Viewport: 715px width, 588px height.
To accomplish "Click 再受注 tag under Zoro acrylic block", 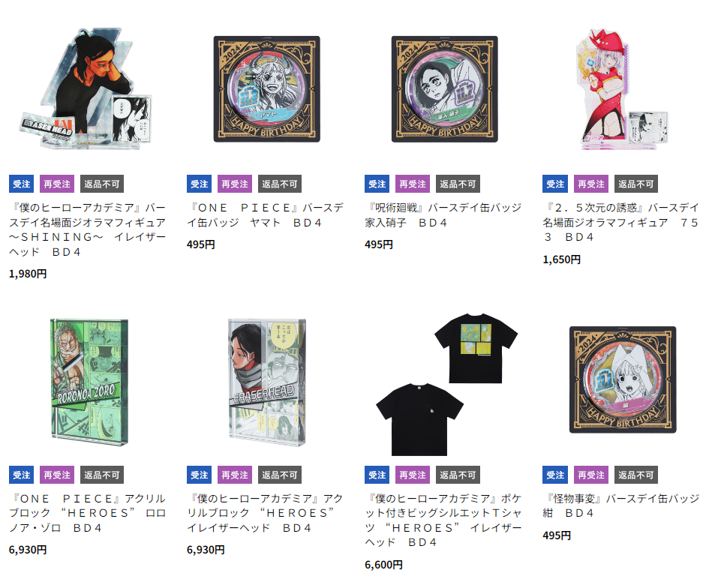I will [57, 475].
